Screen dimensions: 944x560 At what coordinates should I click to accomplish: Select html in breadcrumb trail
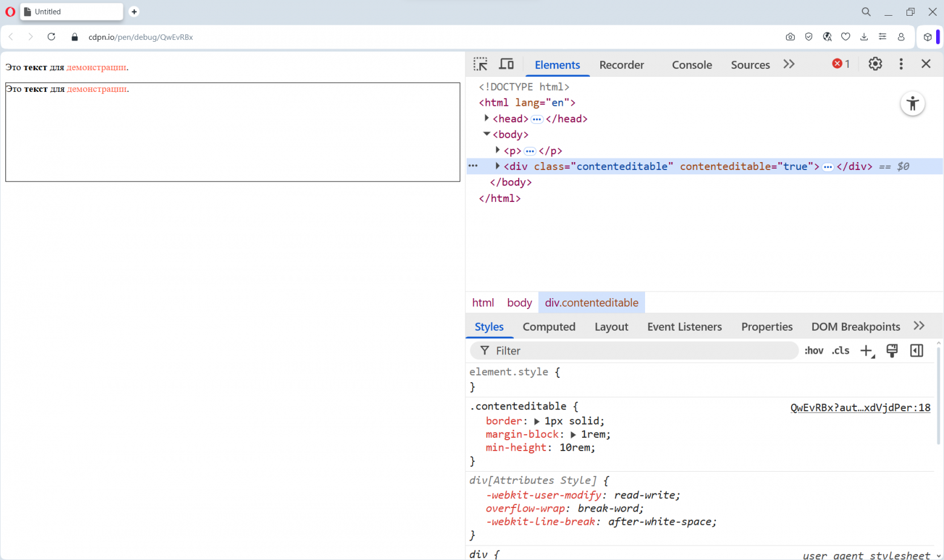(x=483, y=302)
